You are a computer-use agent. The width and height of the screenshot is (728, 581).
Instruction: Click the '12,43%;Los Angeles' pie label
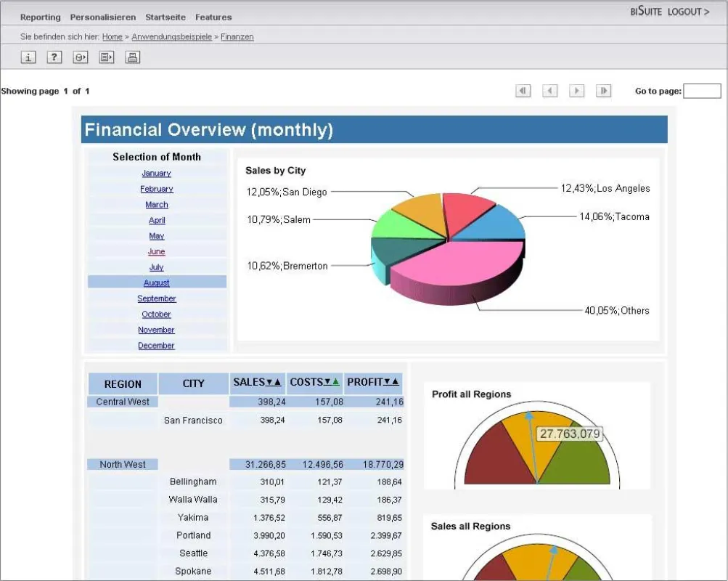[x=605, y=188]
